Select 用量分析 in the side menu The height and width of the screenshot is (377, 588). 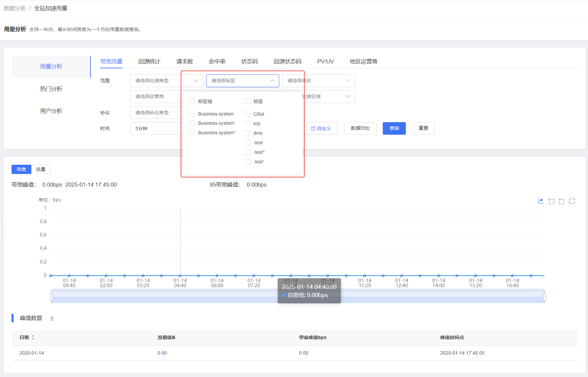coord(51,67)
